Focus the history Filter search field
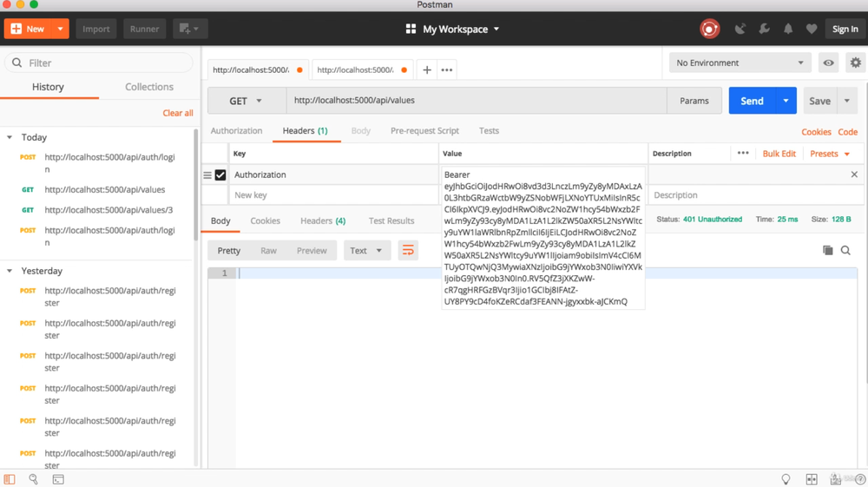Screen dimensions: 868x487 [99, 63]
